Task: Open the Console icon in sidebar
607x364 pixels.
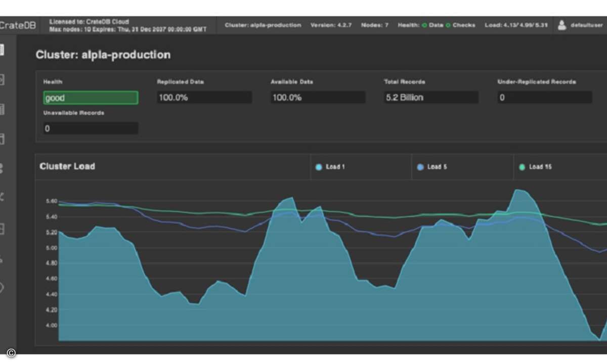Action: tap(2, 79)
